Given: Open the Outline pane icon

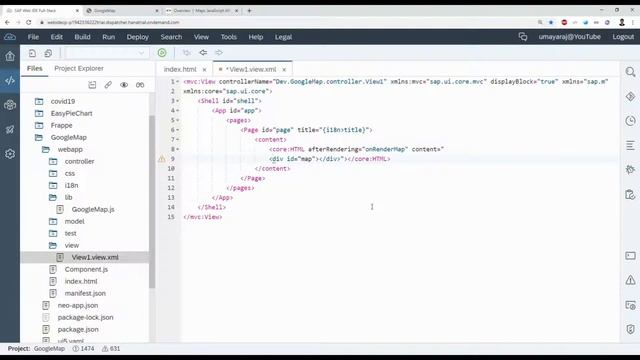Looking at the screenshot, I should [x=630, y=145].
